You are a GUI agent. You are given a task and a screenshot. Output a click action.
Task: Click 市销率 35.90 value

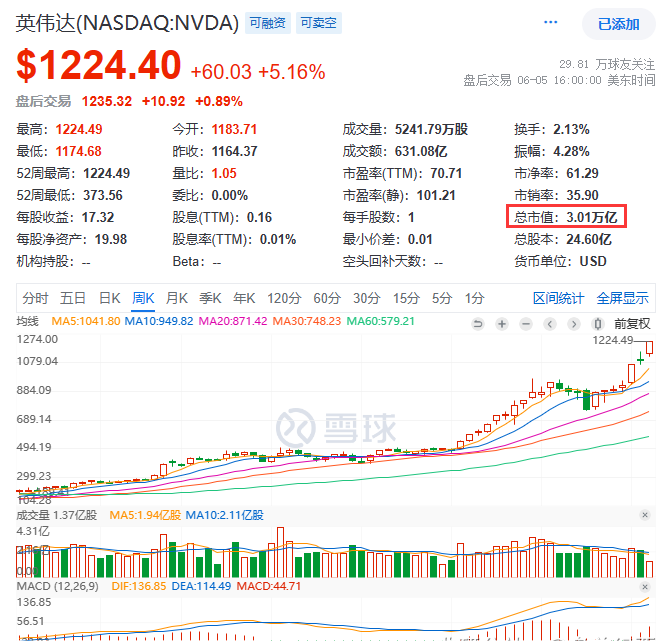coord(582,195)
